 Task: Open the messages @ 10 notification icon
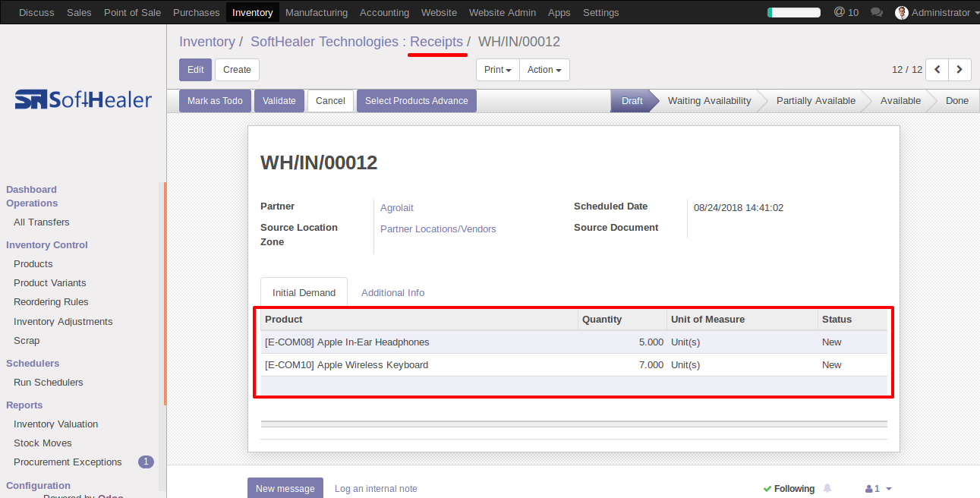[846, 12]
